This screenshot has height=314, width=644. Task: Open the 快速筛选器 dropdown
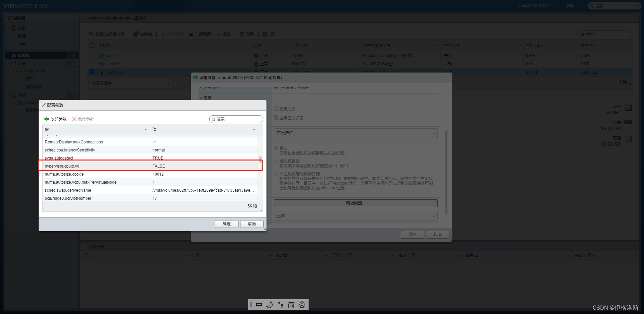[131, 83]
